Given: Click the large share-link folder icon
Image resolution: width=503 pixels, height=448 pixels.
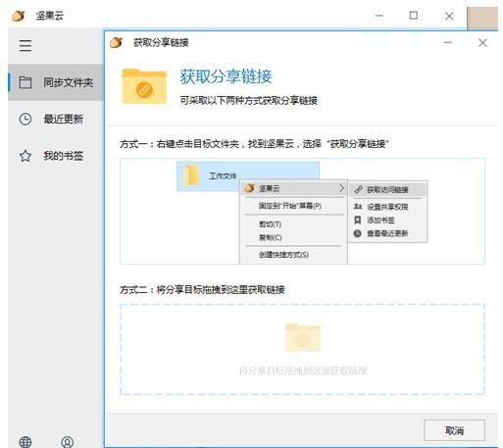Looking at the screenshot, I should (x=144, y=86).
